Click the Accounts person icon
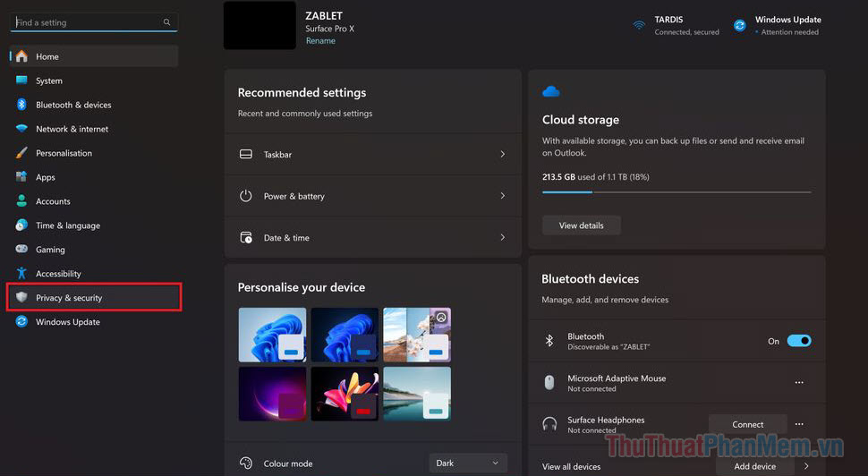The height and width of the screenshot is (476, 868). pos(21,201)
